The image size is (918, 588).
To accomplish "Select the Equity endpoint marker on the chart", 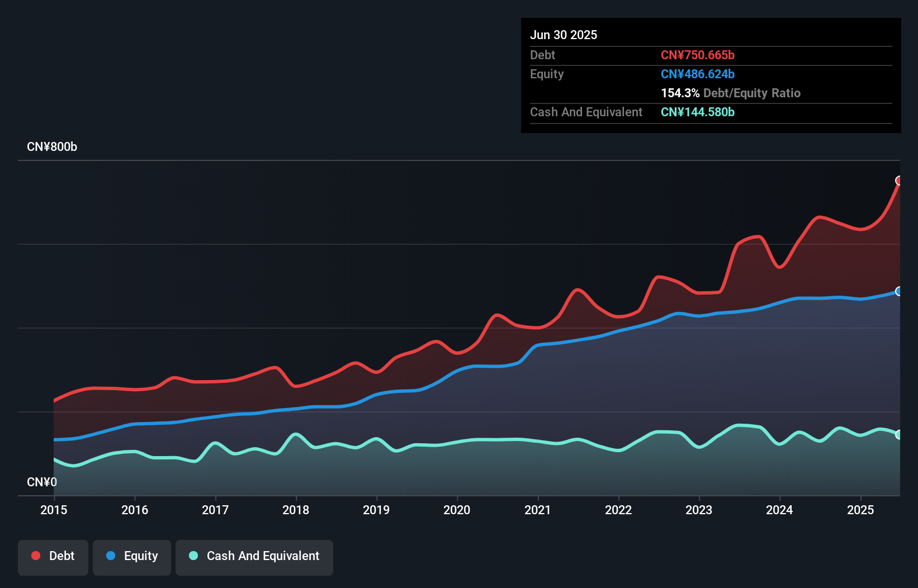I will 899,291.
